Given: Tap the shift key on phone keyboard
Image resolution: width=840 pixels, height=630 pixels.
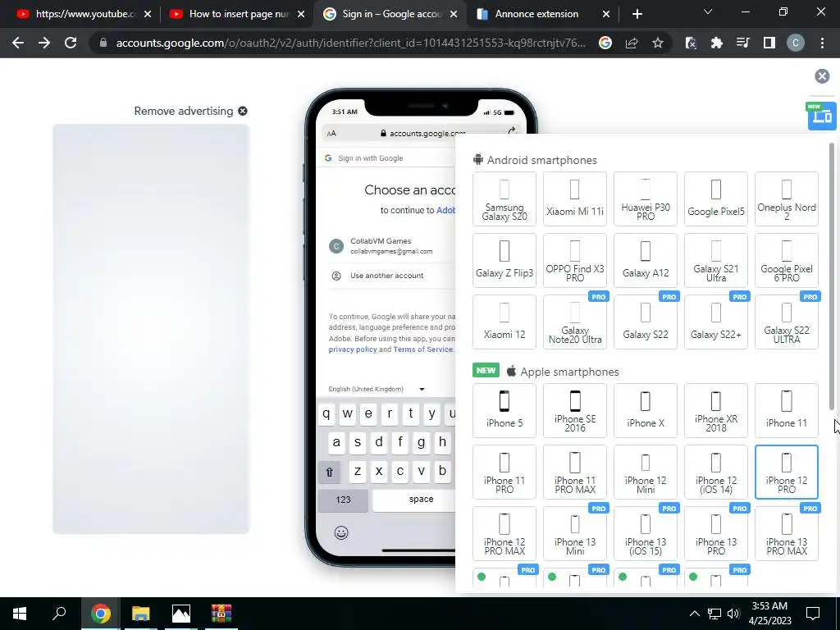Looking at the screenshot, I should click(x=330, y=472).
